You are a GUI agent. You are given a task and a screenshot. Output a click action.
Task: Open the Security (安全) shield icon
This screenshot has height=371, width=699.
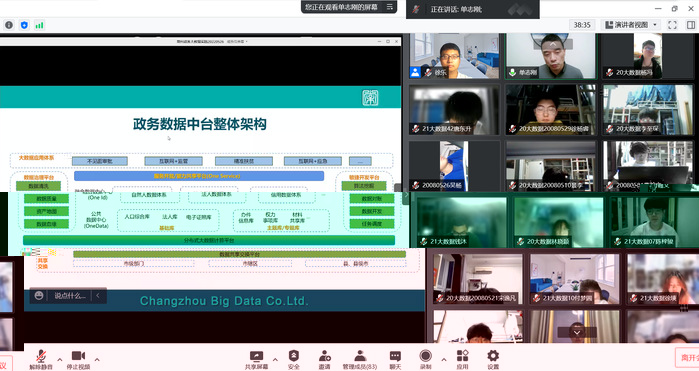[294, 359]
